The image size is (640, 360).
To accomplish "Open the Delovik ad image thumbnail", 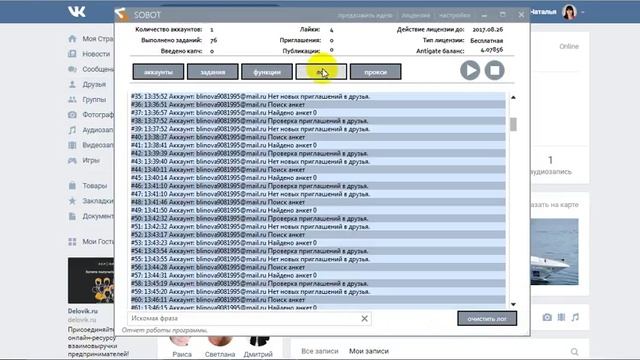I will pyautogui.click(x=91, y=280).
